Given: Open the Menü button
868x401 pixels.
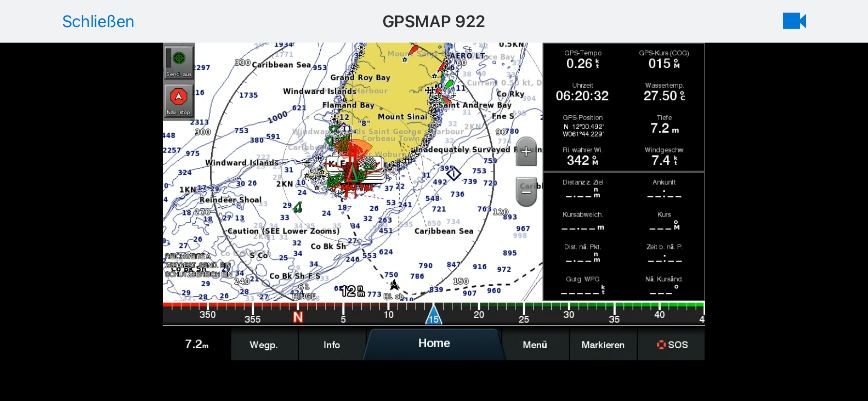Looking at the screenshot, I should [x=535, y=345].
